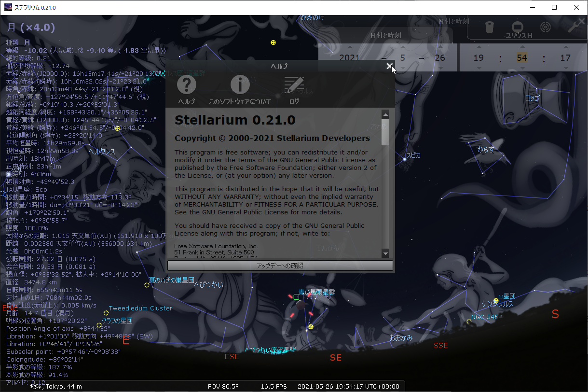This screenshot has height=392, width=588.
Task: Click the info icon above このソフトウェアについて
Action: (x=240, y=84)
